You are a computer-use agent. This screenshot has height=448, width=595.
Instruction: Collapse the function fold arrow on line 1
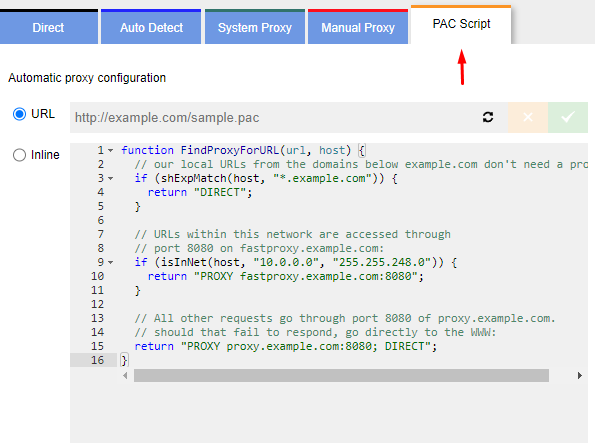110,150
